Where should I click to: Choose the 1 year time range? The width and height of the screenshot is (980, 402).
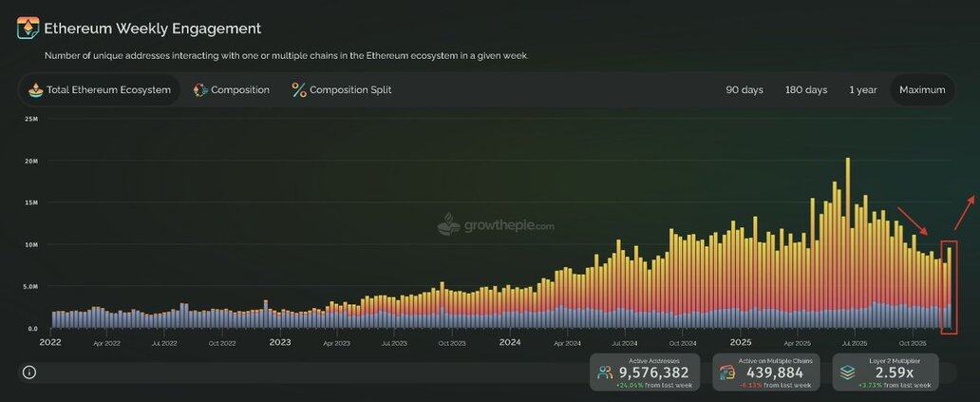(862, 90)
